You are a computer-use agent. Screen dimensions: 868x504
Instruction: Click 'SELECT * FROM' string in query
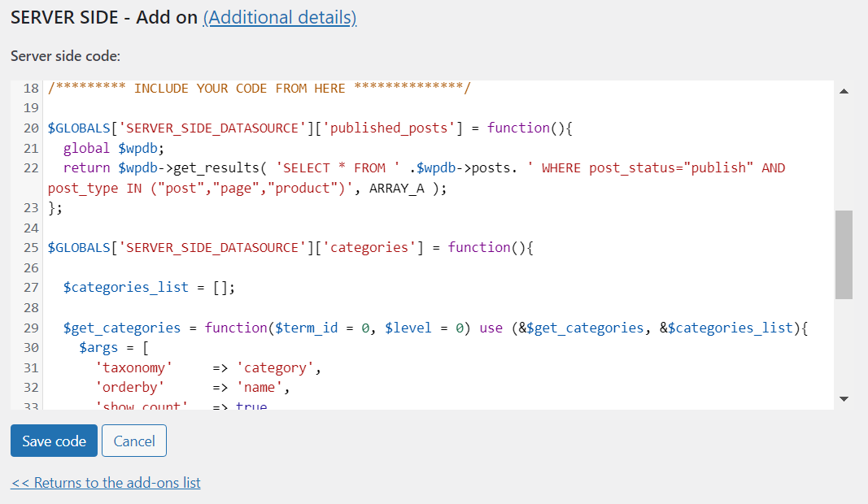(x=338, y=167)
